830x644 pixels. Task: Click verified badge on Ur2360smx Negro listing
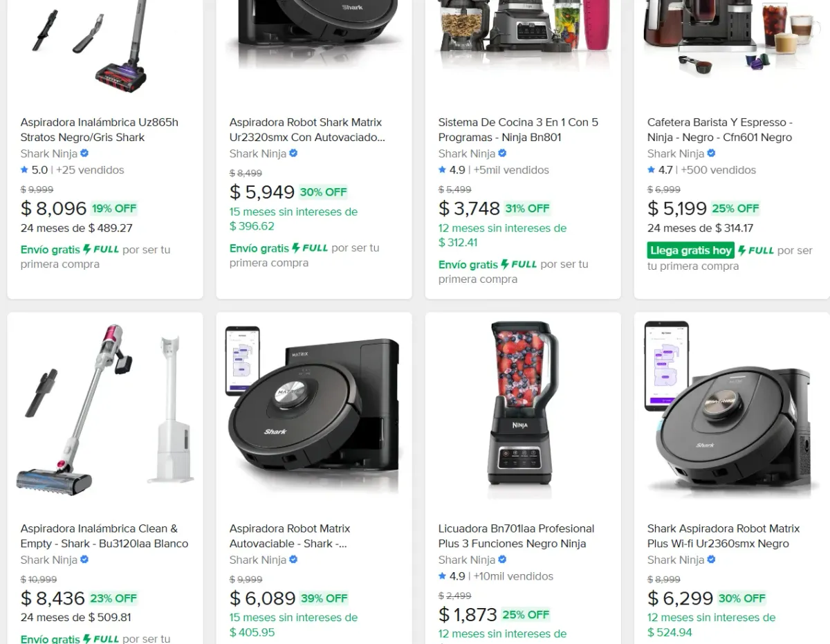click(x=711, y=560)
